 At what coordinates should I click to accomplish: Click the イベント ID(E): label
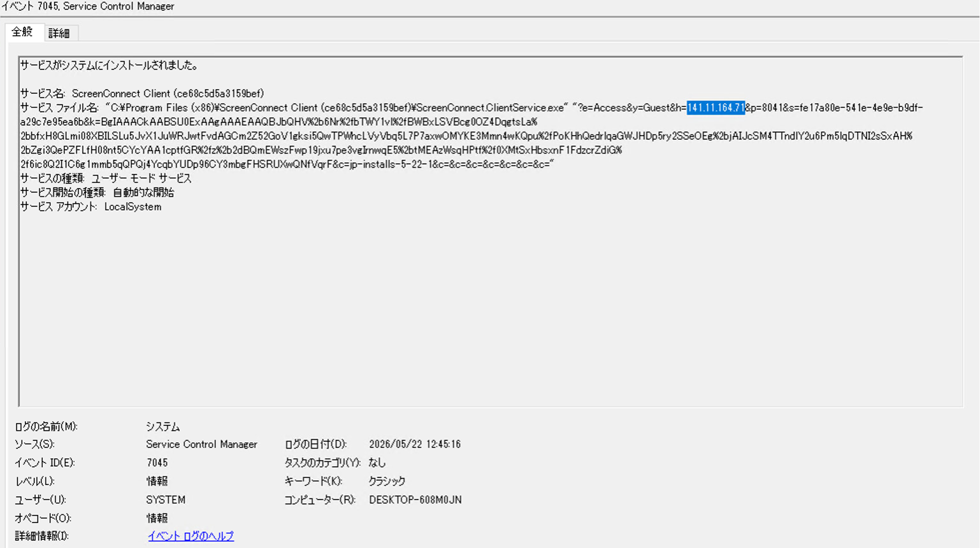[x=45, y=463]
